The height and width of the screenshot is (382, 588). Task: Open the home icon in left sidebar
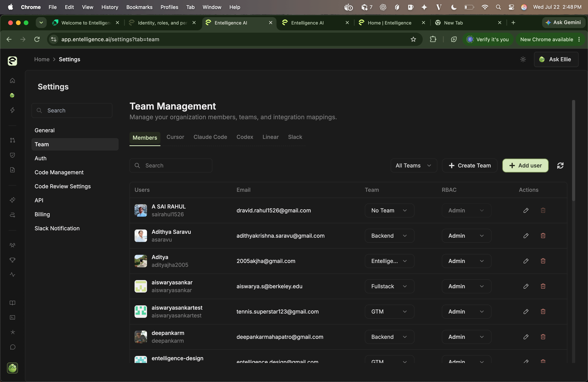tap(12, 81)
